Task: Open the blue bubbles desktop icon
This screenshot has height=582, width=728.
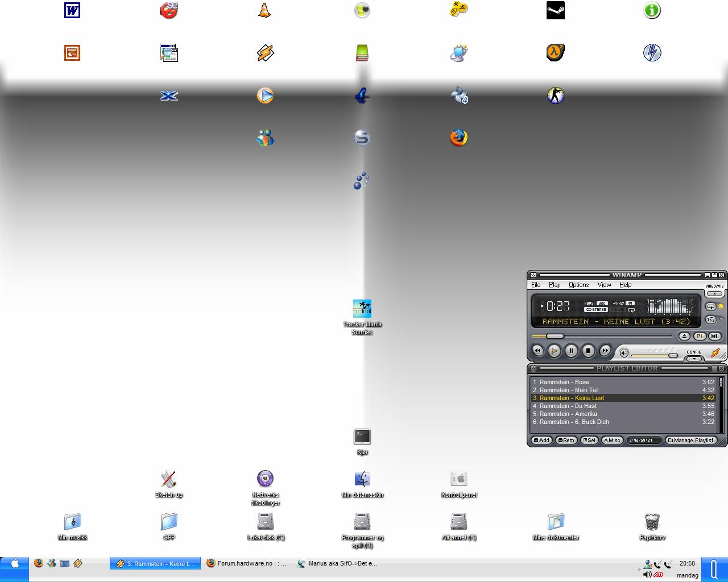Action: [362, 181]
